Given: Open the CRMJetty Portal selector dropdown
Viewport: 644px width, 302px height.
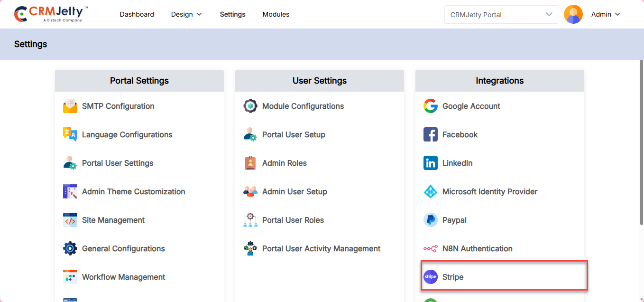Looking at the screenshot, I should pos(502,14).
